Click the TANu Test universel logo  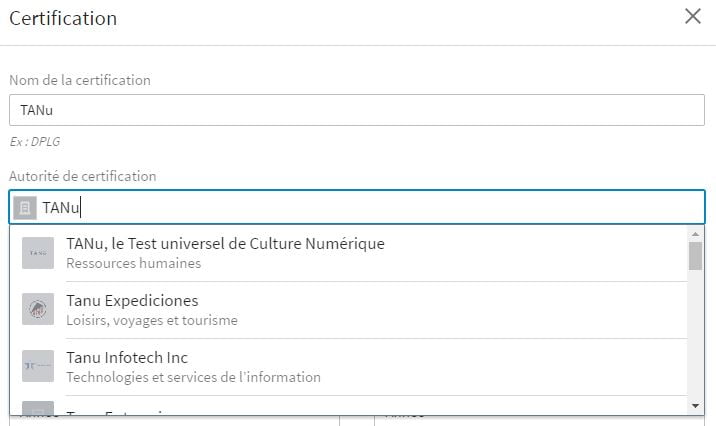(38, 253)
